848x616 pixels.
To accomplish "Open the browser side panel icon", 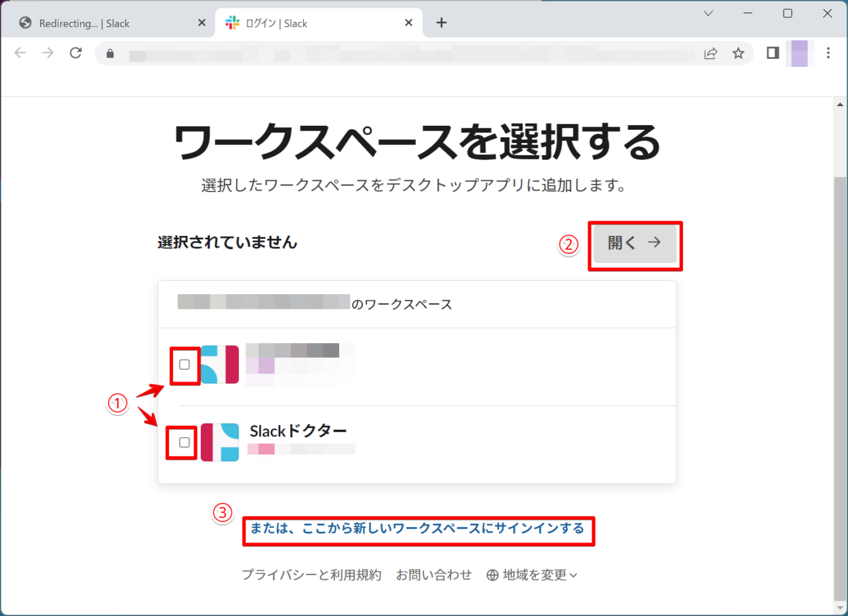I will coord(772,53).
